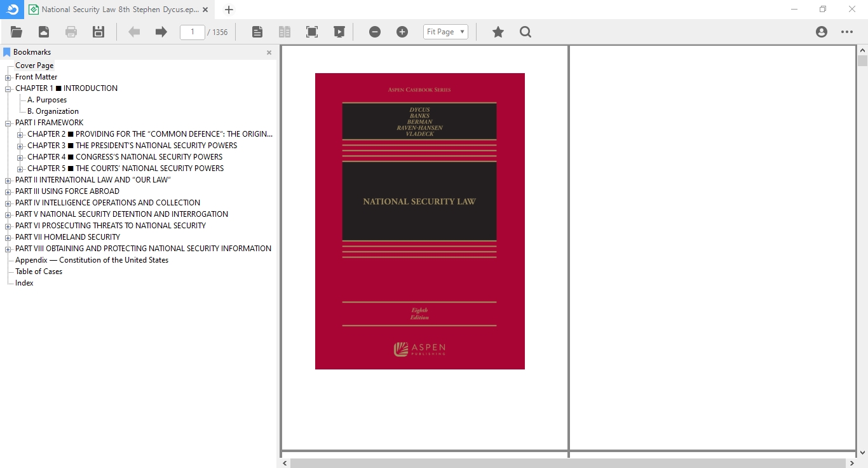868x468 pixels.
Task: Click the app home logo icon
Action: click(12, 9)
